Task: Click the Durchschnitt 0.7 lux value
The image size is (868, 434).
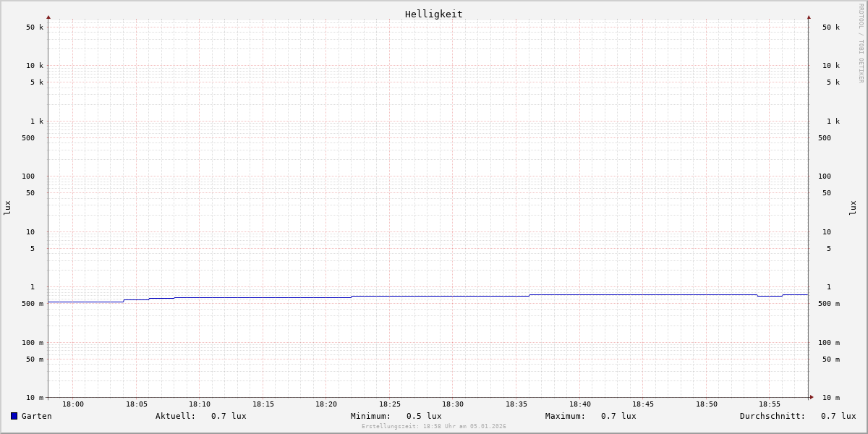Action: [838, 416]
